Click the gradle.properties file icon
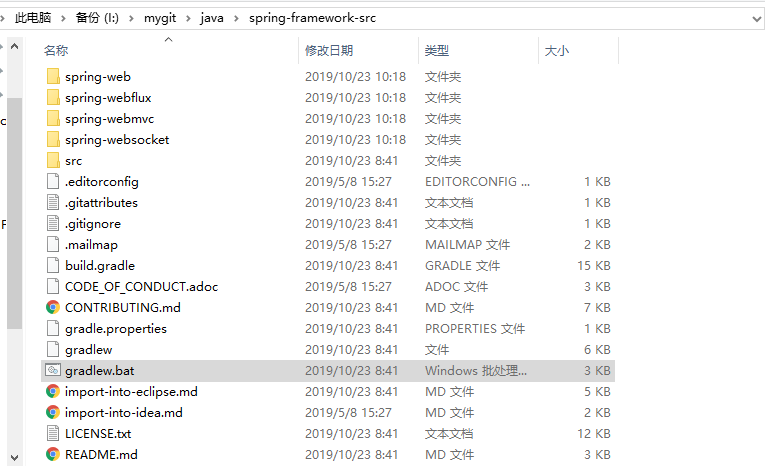Image resolution: width=765 pixels, height=466 pixels. click(x=53, y=328)
